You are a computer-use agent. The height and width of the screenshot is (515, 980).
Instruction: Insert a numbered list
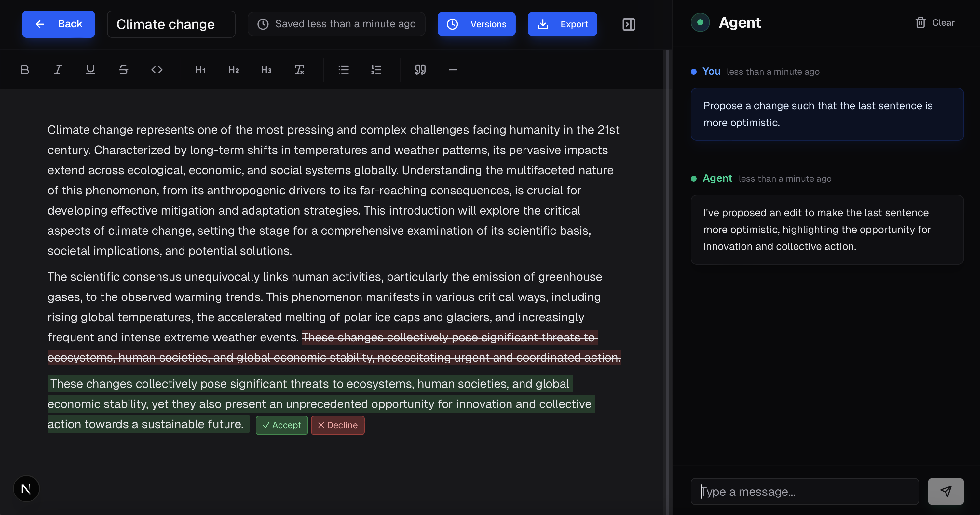[376, 70]
